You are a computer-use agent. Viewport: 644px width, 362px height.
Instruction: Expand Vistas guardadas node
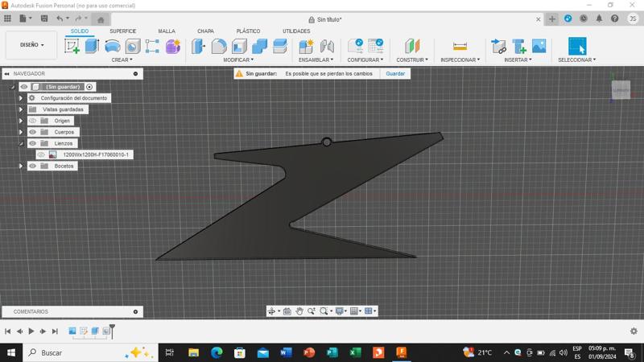coord(21,109)
